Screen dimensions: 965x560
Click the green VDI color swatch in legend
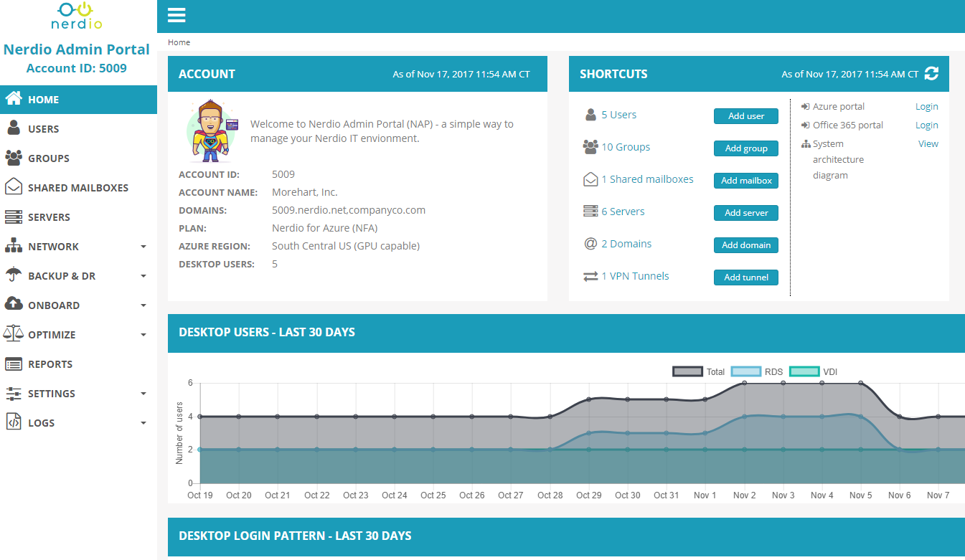(x=804, y=371)
